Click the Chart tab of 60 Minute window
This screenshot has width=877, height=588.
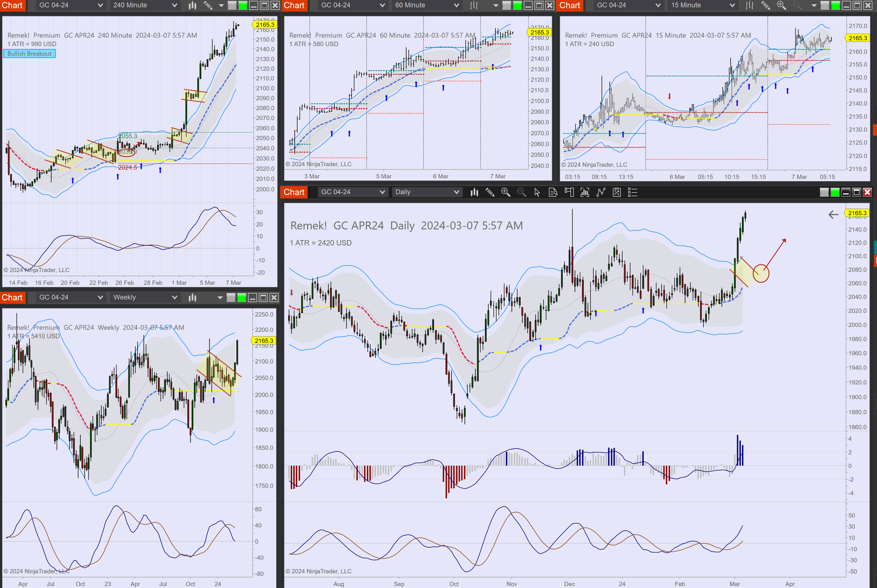click(294, 5)
